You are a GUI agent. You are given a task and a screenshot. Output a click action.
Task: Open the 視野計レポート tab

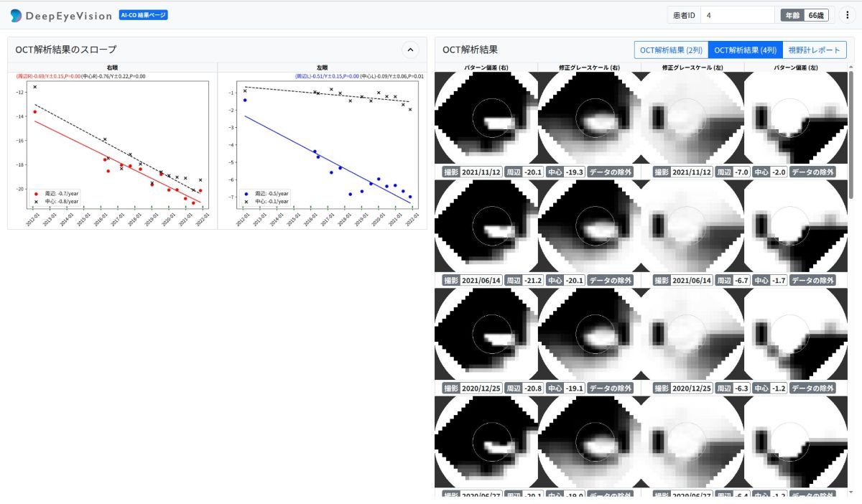click(815, 50)
